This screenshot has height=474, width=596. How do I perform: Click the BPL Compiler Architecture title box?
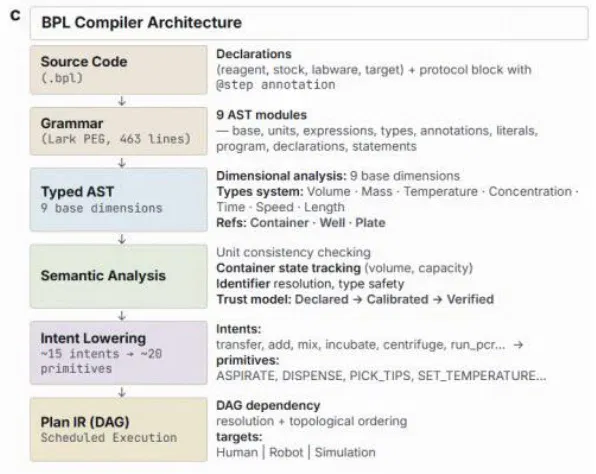[309, 23]
